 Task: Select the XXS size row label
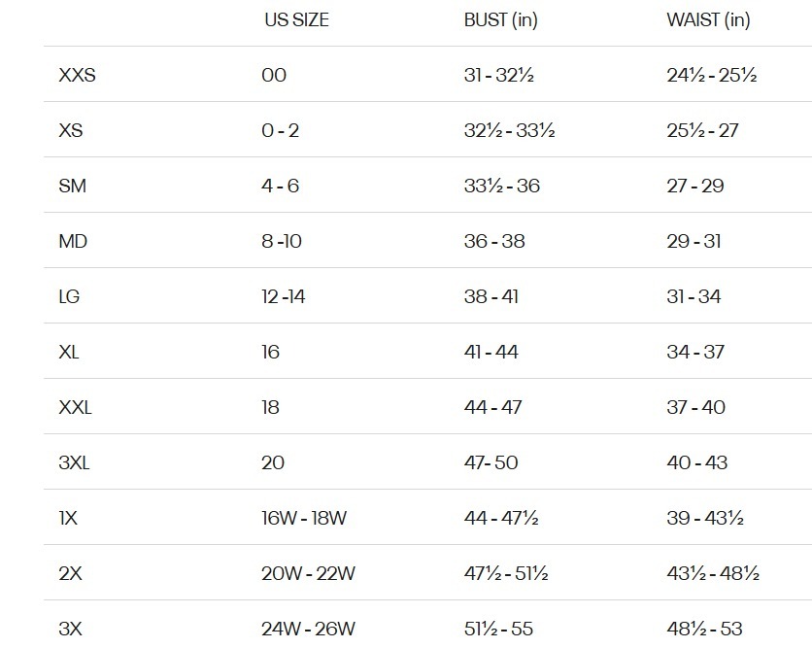pos(77,75)
